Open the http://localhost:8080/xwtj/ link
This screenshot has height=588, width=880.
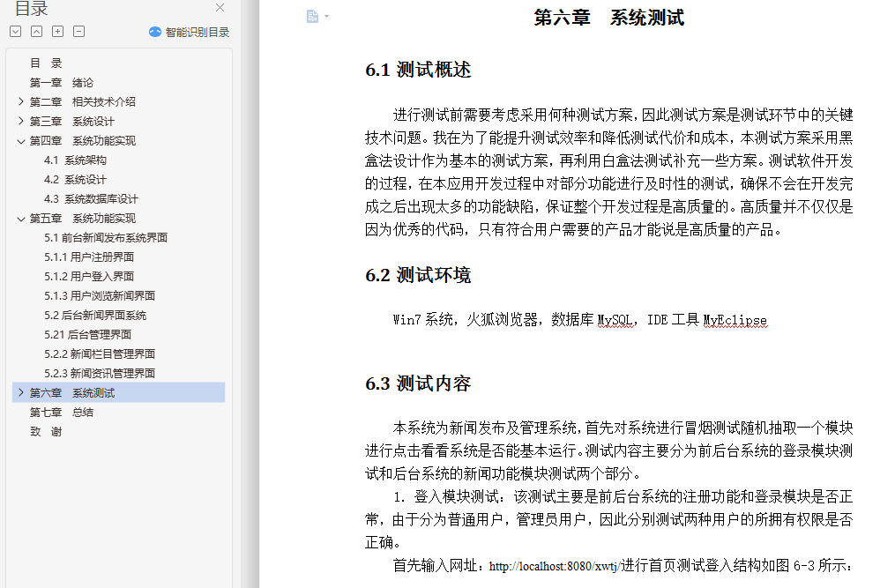tap(554, 566)
